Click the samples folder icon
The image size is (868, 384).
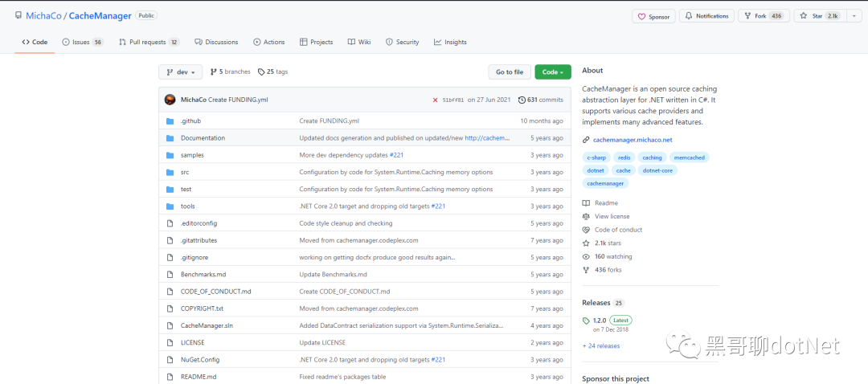(x=170, y=156)
